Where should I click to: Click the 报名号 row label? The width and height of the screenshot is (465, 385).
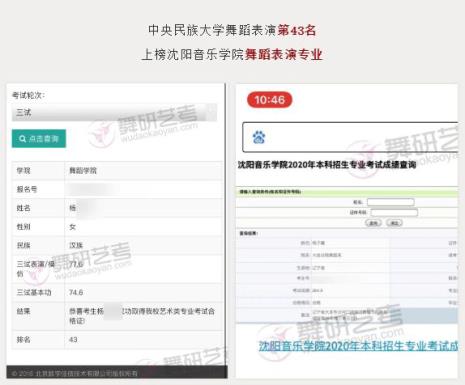27,189
